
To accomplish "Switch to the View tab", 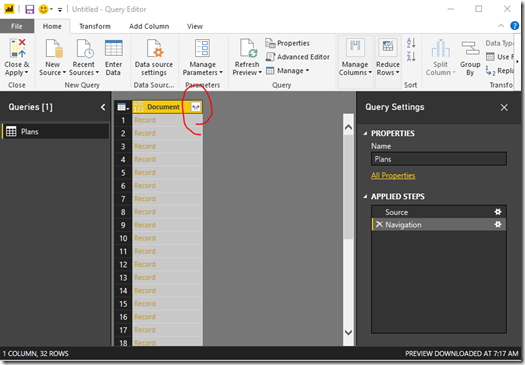I will point(195,26).
